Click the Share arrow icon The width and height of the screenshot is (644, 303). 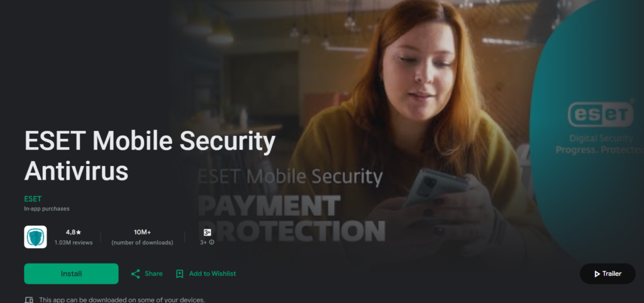(x=136, y=274)
